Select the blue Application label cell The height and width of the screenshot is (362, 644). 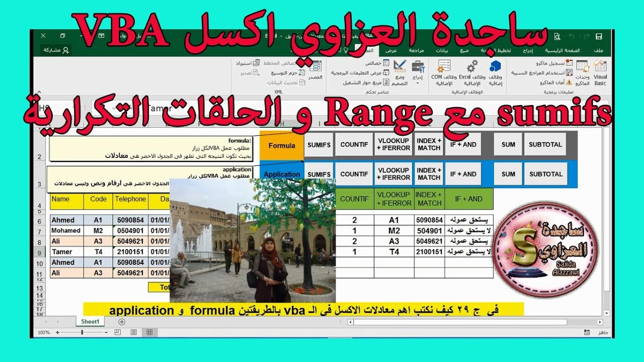coord(282,174)
